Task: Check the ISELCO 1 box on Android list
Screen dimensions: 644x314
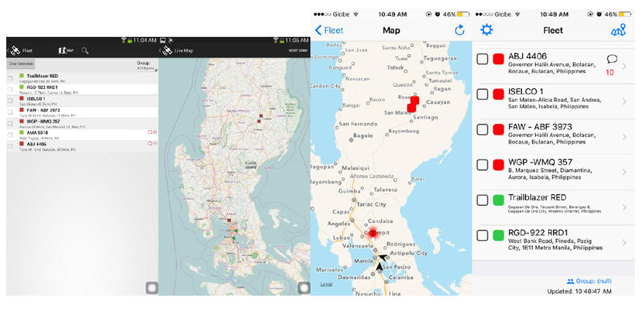Action: [10, 100]
